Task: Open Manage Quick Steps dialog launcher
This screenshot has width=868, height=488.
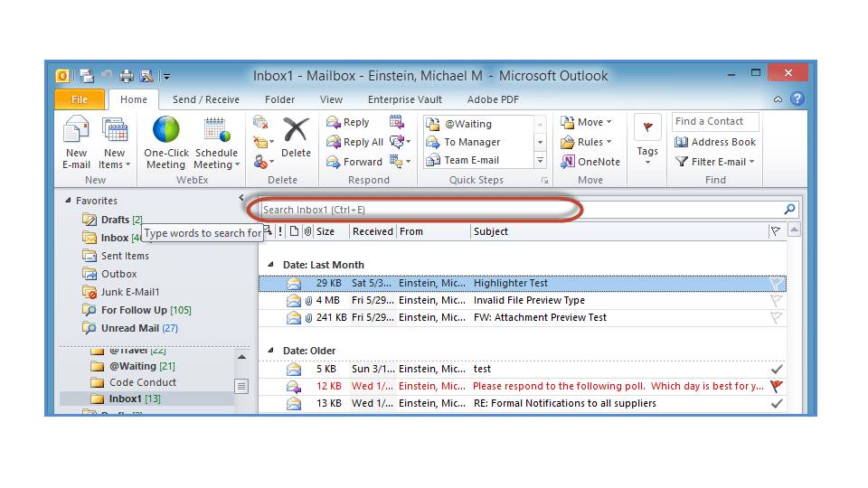Action: pyautogui.click(x=544, y=181)
